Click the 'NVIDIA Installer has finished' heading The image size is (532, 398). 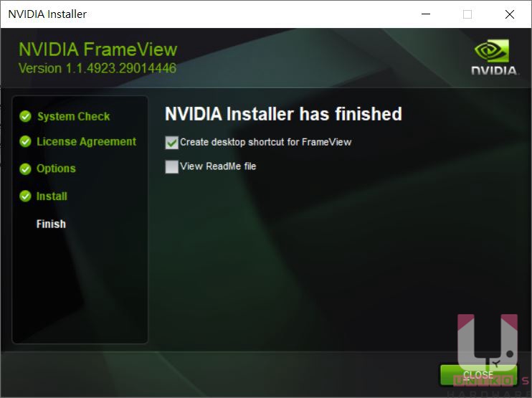283,114
